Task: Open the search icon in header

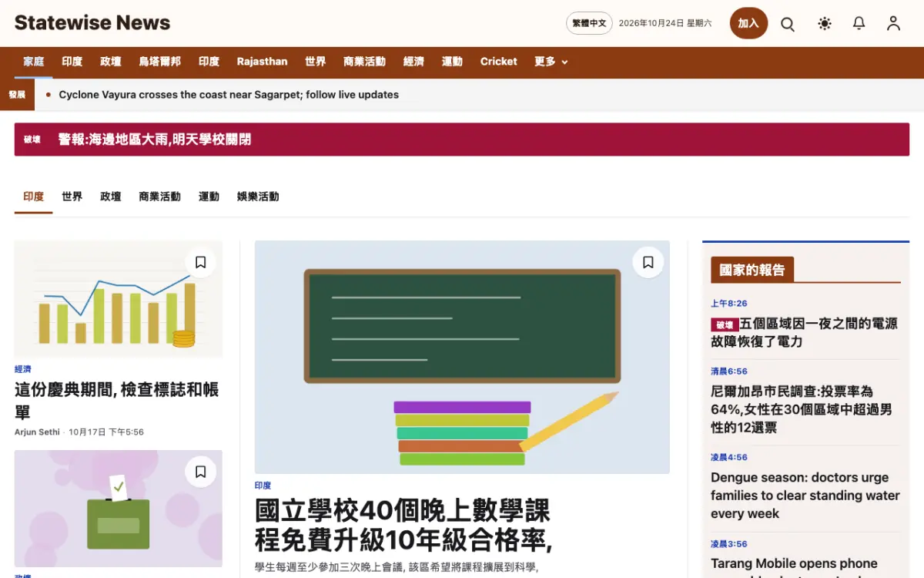Action: click(x=788, y=24)
